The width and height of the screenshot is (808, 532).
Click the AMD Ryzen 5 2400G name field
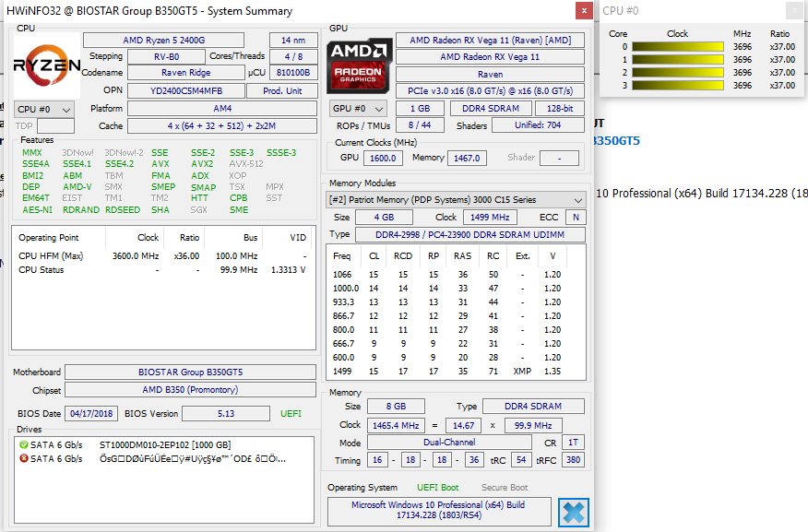click(163, 40)
